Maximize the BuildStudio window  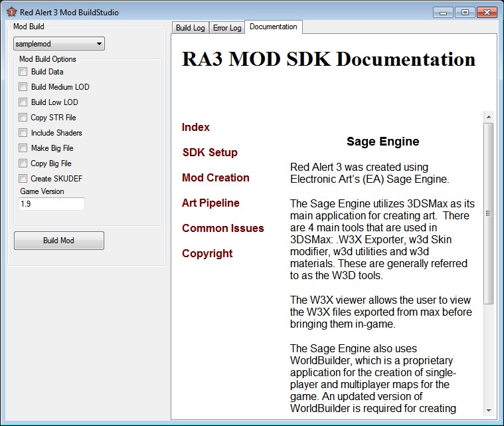[465, 13]
